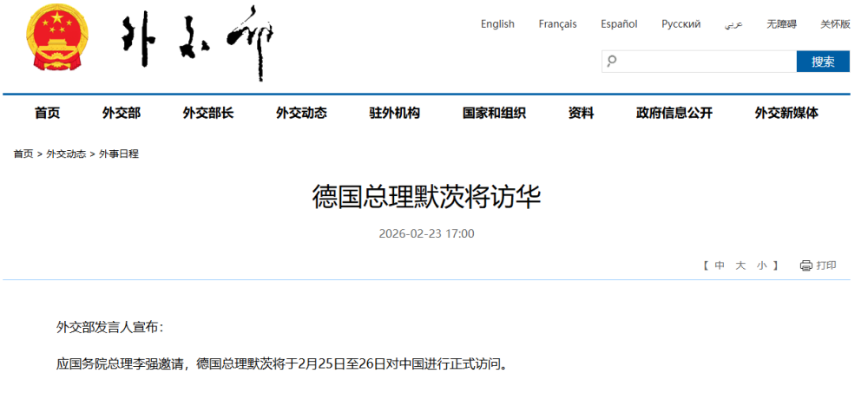868x419 pixels.
Task: Switch to the English version
Action: pyautogui.click(x=497, y=24)
